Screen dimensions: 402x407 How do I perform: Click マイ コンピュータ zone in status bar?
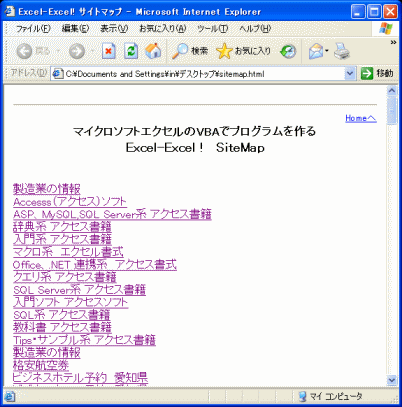330,396
